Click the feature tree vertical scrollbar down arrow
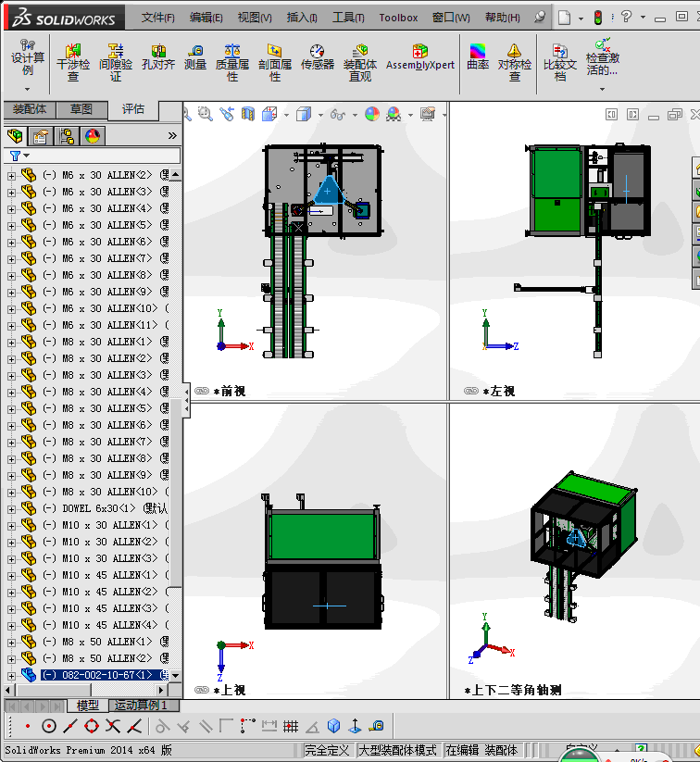This screenshot has width=700, height=762. point(176,676)
